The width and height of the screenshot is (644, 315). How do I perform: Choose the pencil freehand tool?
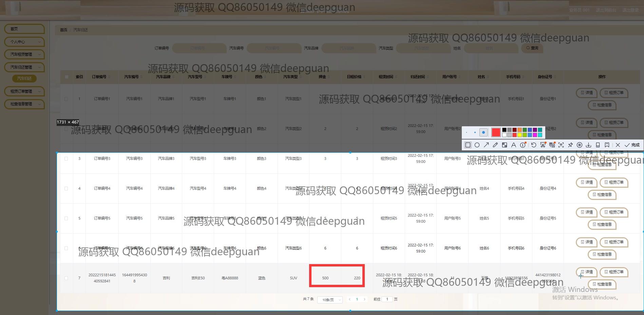(495, 145)
